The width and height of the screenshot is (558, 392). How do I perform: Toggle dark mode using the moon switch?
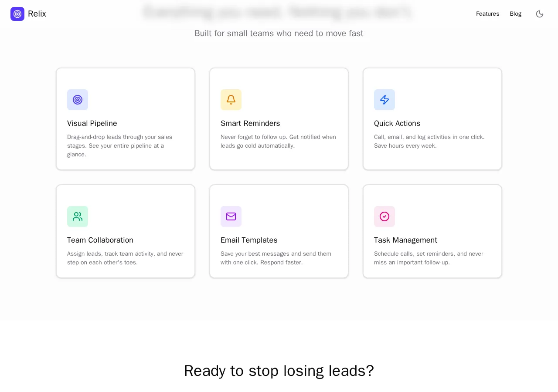click(540, 14)
